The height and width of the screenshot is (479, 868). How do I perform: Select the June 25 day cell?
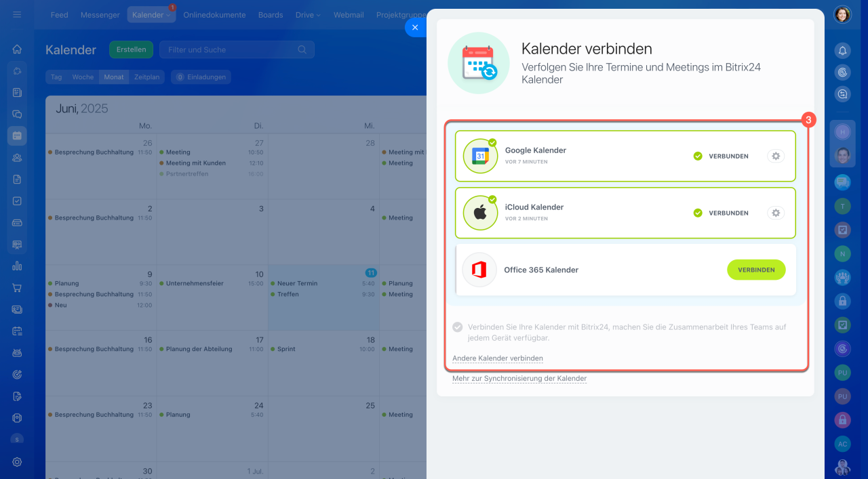click(x=323, y=429)
